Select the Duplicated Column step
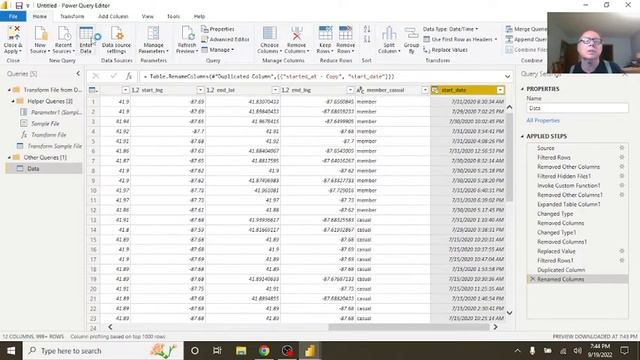 coord(561,270)
